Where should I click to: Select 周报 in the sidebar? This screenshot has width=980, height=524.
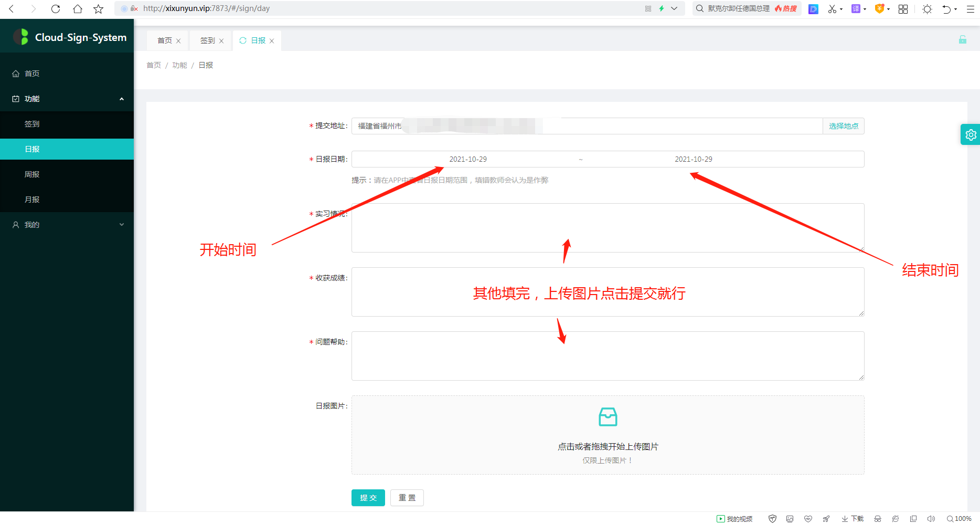67,174
